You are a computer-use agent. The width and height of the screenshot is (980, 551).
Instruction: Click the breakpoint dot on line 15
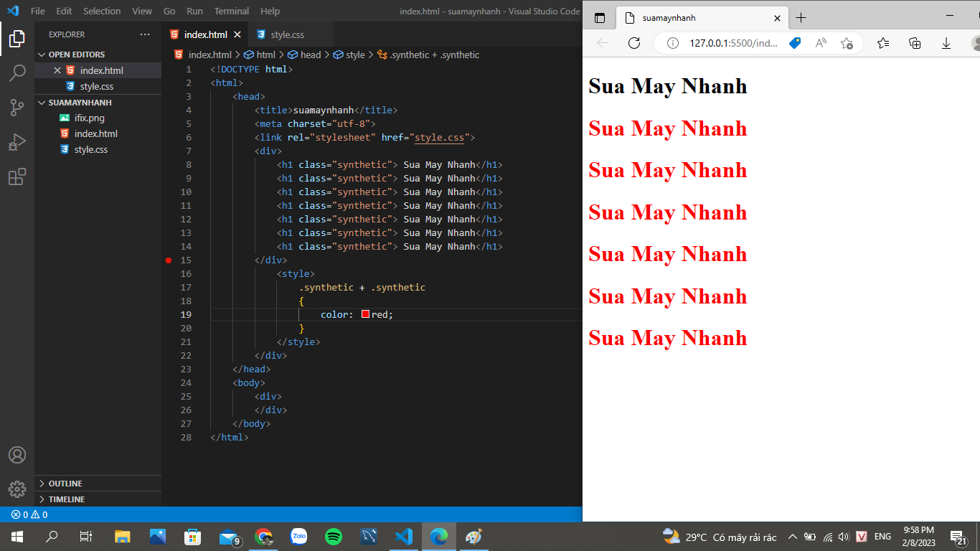point(169,260)
